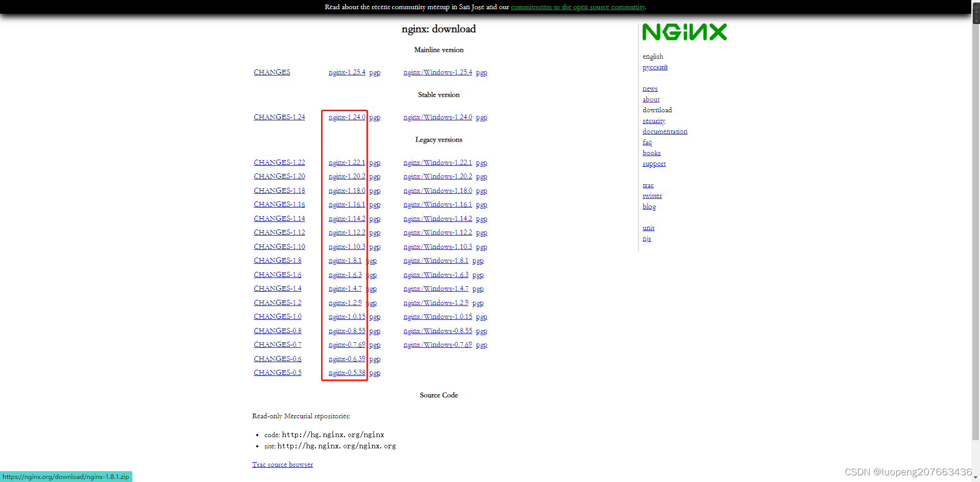Download nginx-0.5.38 source

click(x=347, y=373)
